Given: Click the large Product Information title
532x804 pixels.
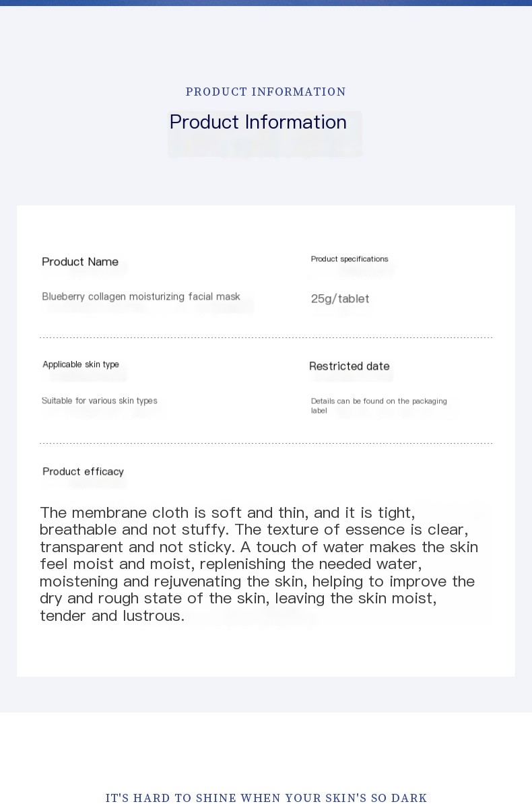Looking at the screenshot, I should (258, 123).
